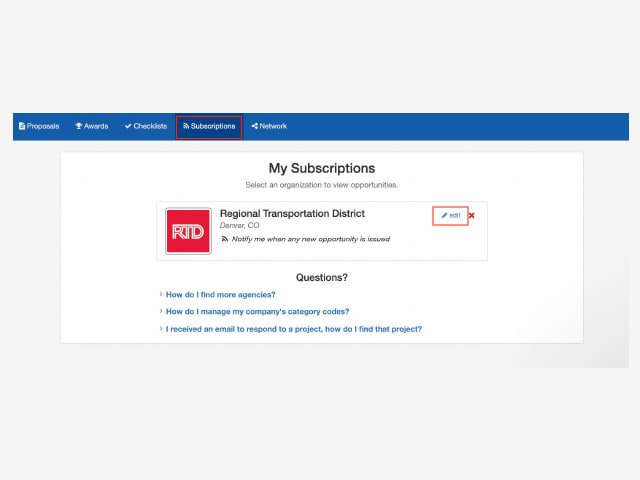Open the Awards tab
640x480 pixels.
[92, 126]
